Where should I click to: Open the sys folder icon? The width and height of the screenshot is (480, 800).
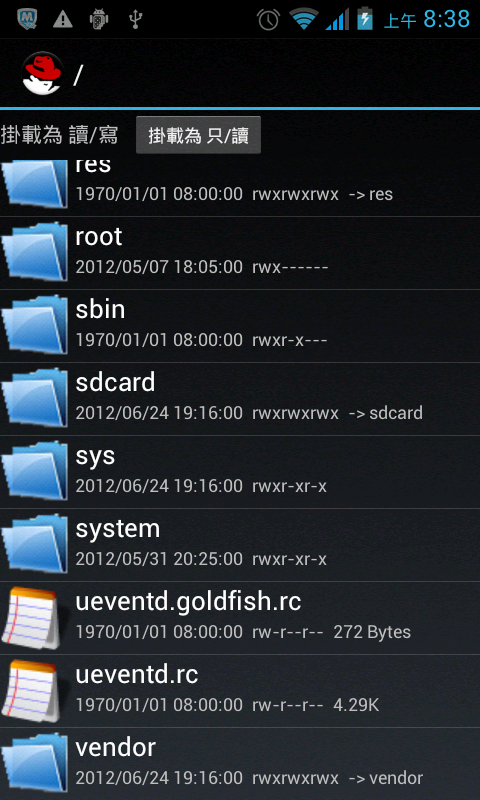pos(35,471)
